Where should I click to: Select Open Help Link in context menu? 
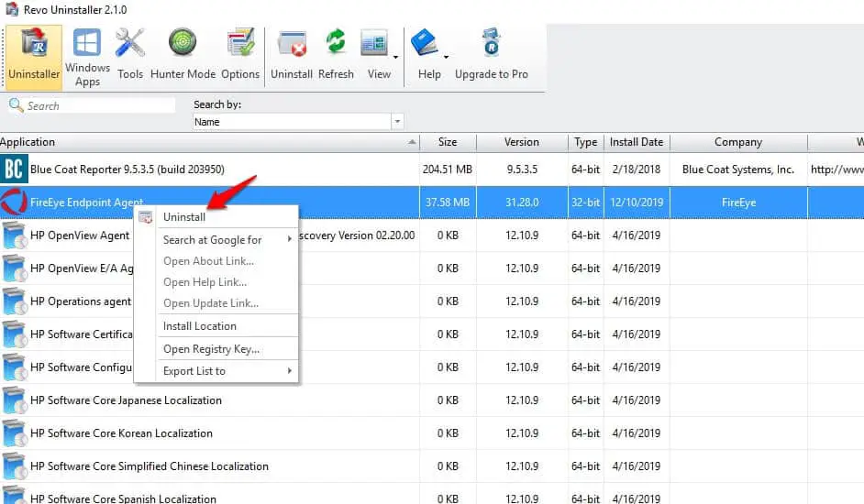[x=205, y=282]
